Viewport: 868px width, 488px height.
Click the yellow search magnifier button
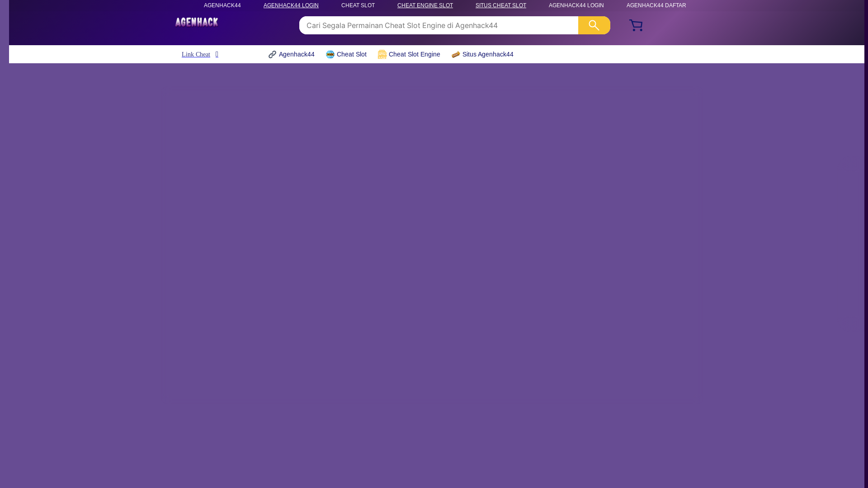coord(594,25)
